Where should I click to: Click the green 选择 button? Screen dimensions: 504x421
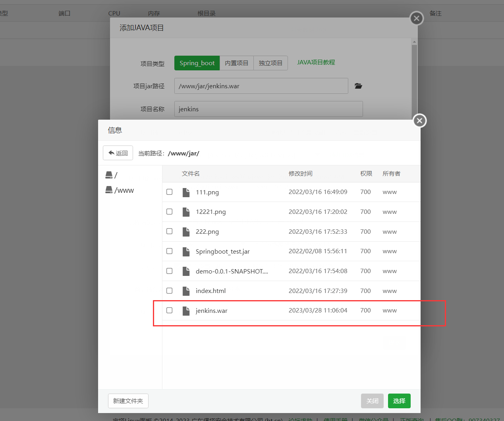(x=399, y=401)
